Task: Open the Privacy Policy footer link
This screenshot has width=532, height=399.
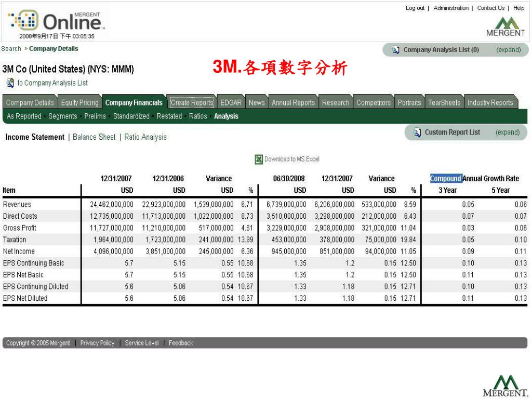Action: [97, 343]
